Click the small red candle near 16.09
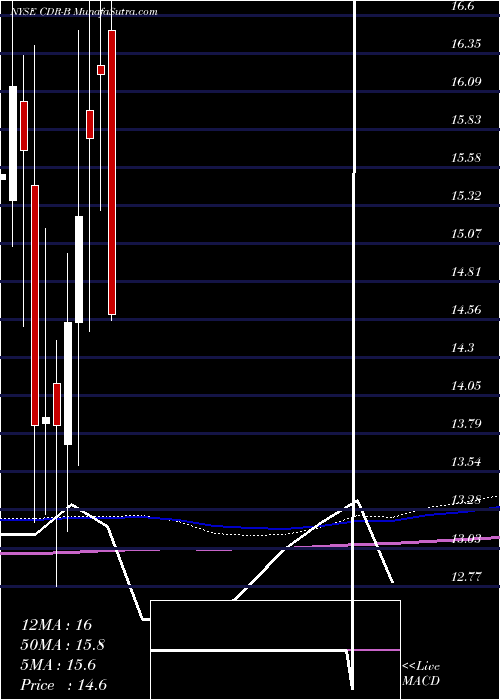500x700 pixels. point(101,70)
